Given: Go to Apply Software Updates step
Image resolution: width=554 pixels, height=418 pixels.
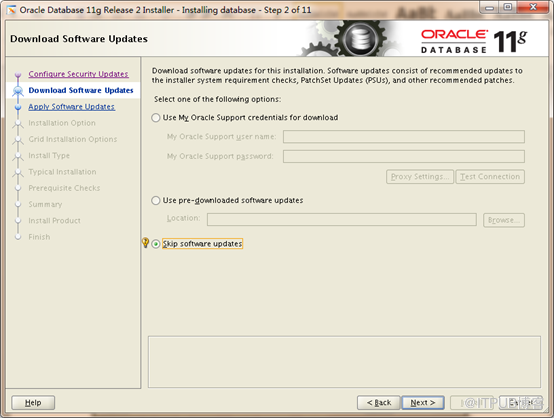Looking at the screenshot, I should [71, 107].
